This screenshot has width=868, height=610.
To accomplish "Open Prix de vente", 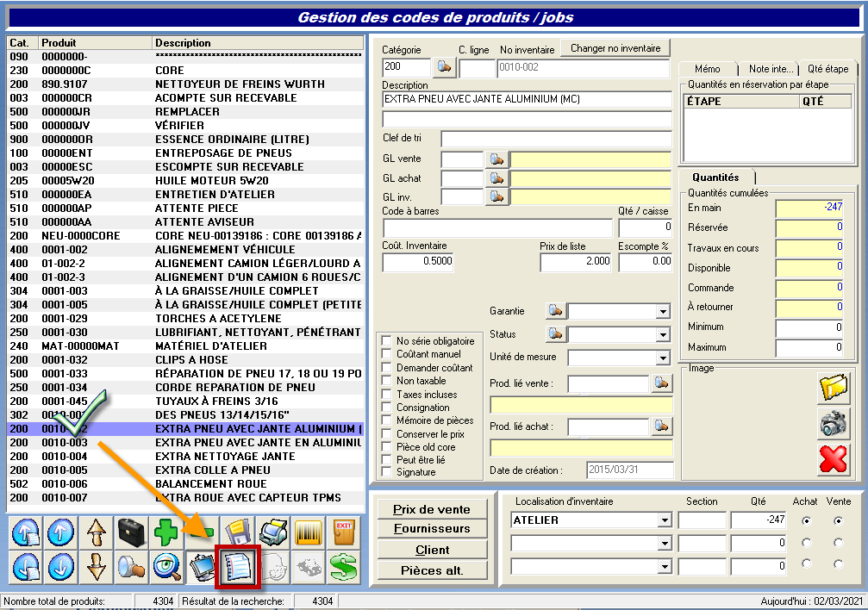I will 432,509.
